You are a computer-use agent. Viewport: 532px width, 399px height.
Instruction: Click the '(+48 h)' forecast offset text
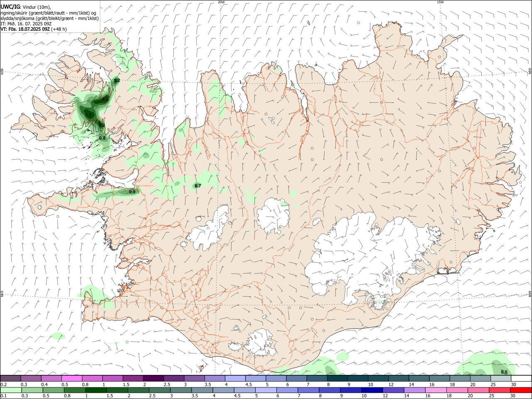[x=59, y=29]
